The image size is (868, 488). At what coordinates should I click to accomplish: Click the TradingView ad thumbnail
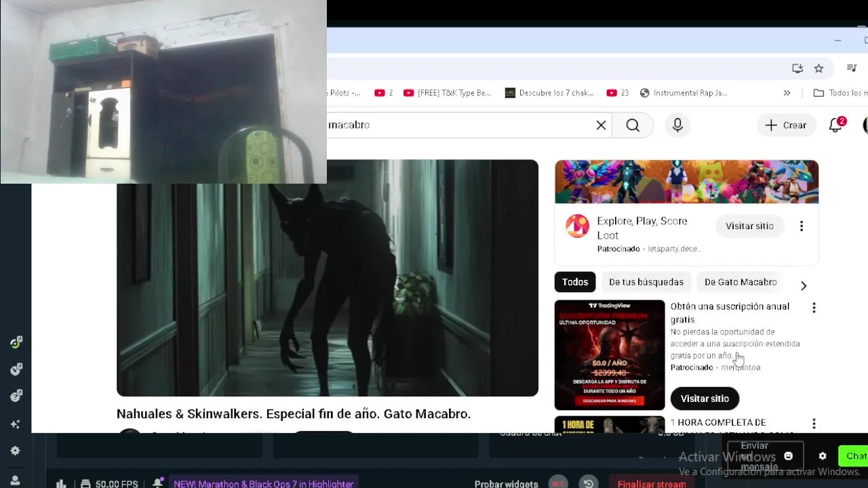coord(610,355)
